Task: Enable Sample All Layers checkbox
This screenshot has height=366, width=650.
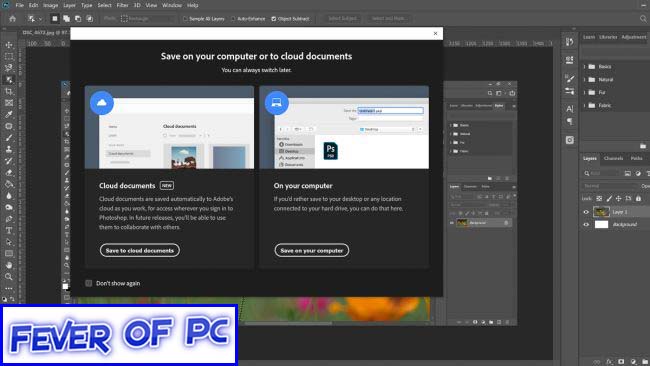Action: pyautogui.click(x=185, y=19)
